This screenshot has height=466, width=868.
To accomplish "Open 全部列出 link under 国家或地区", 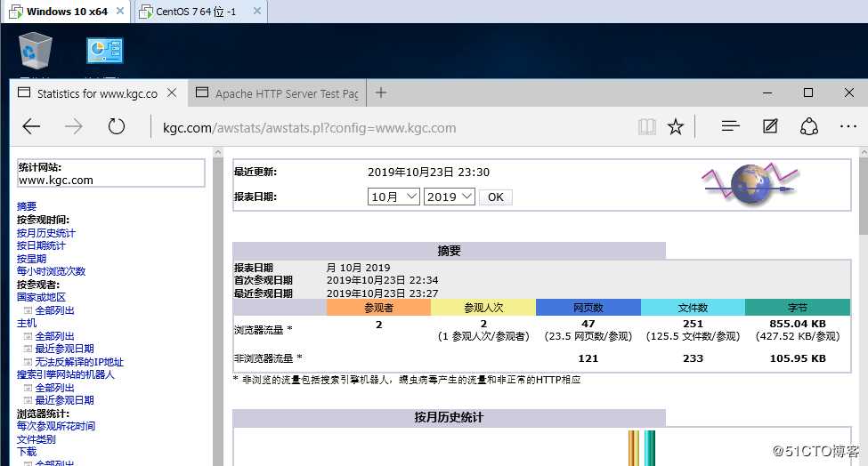I will tap(55, 310).
